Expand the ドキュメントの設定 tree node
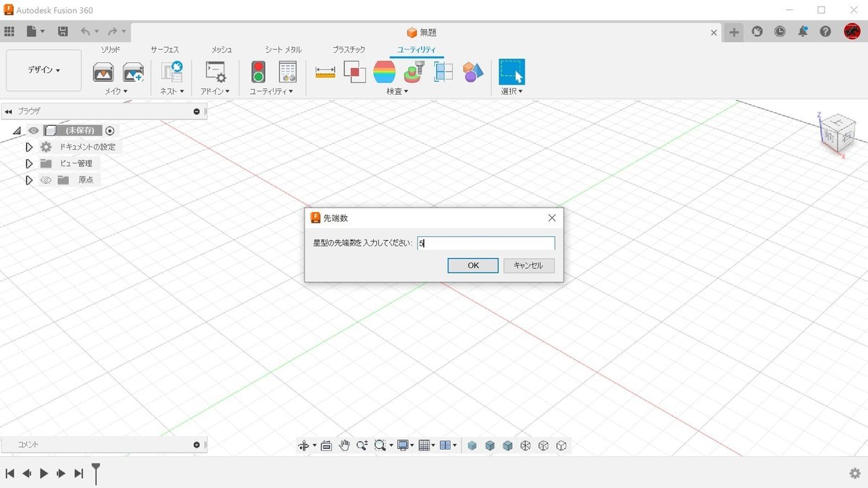 coord(29,147)
